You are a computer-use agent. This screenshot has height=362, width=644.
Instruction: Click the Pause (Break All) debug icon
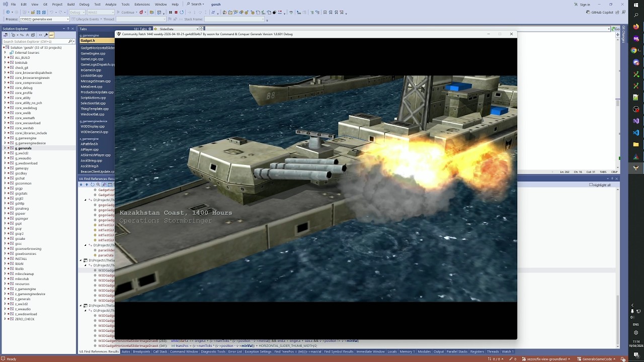point(171,12)
